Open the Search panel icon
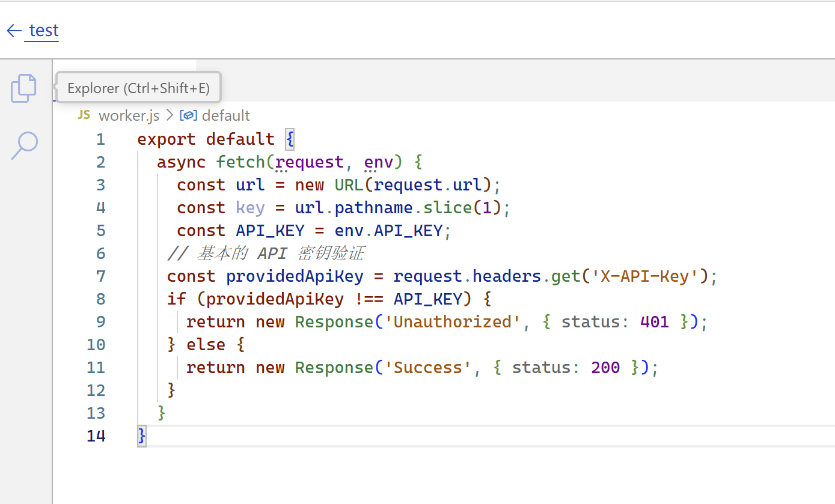 point(24,145)
